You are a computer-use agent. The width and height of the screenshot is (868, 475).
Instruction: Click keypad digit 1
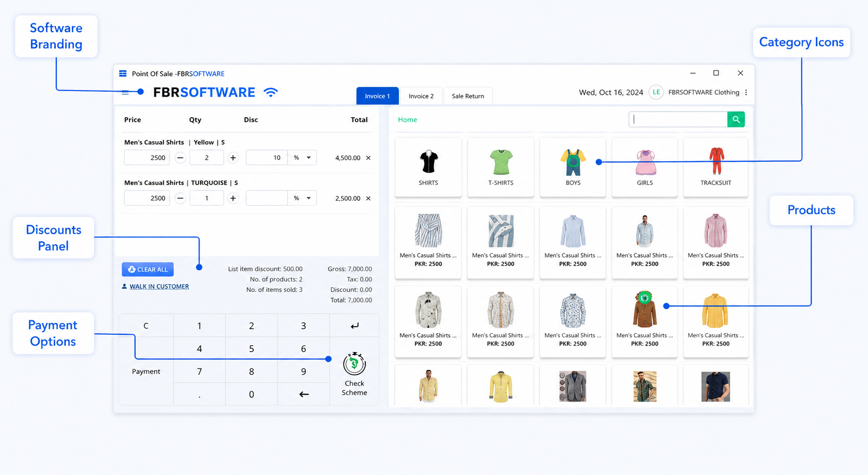[199, 326]
